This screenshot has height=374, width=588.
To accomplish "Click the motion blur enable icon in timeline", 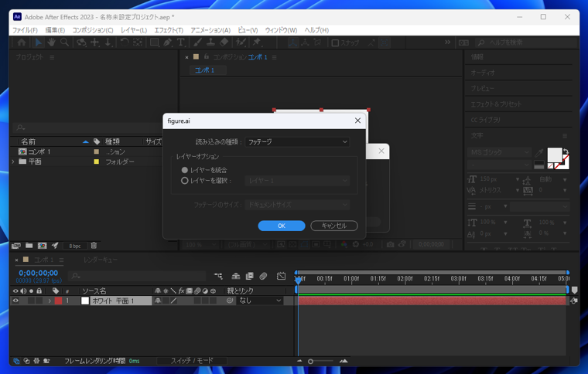I will 263,277.
